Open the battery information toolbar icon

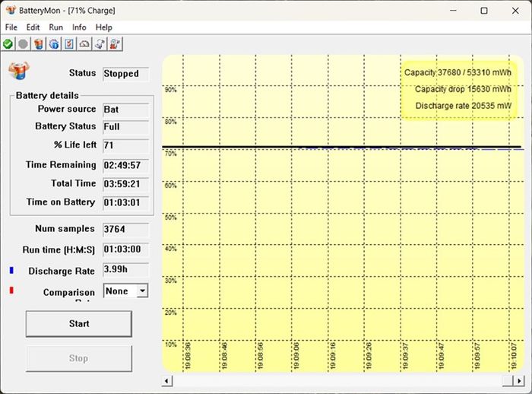pyautogui.click(x=39, y=44)
